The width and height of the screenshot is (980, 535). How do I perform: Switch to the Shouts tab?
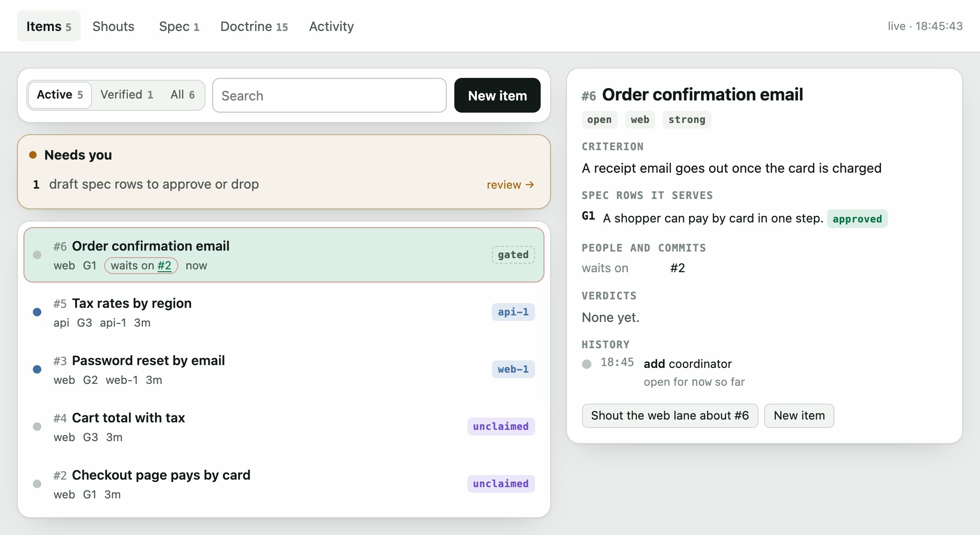[x=113, y=26]
